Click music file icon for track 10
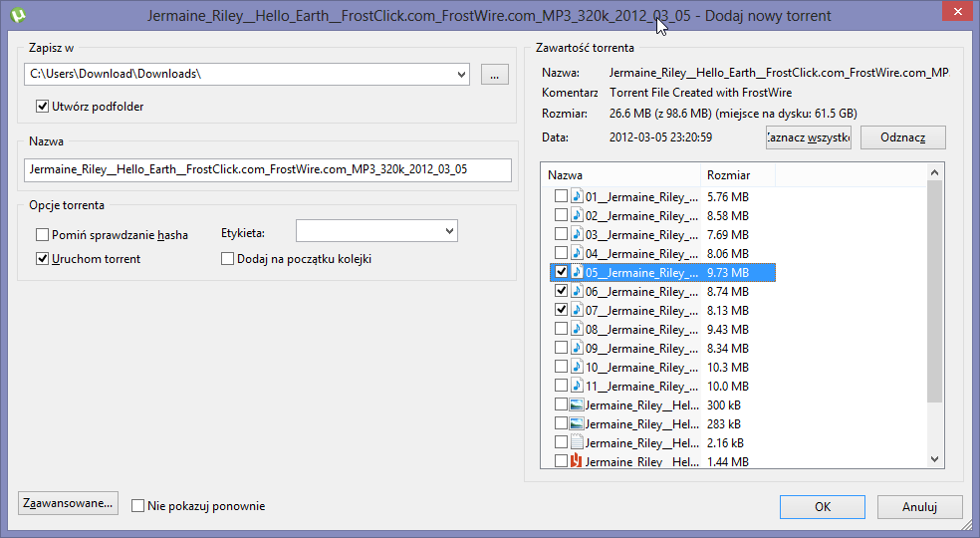Screen dimensions: 980x538 pos(577,367)
